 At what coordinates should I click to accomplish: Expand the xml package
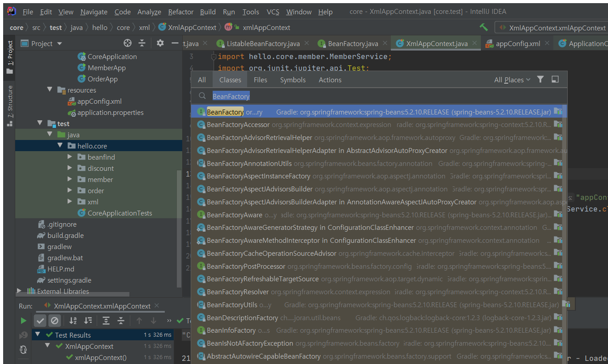point(69,202)
